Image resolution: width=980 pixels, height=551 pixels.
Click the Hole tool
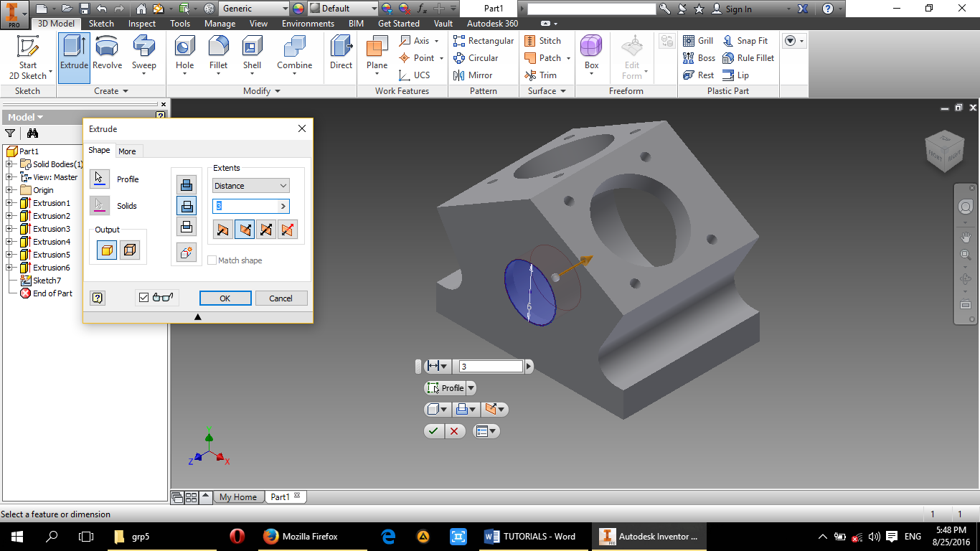pyautogui.click(x=184, y=57)
